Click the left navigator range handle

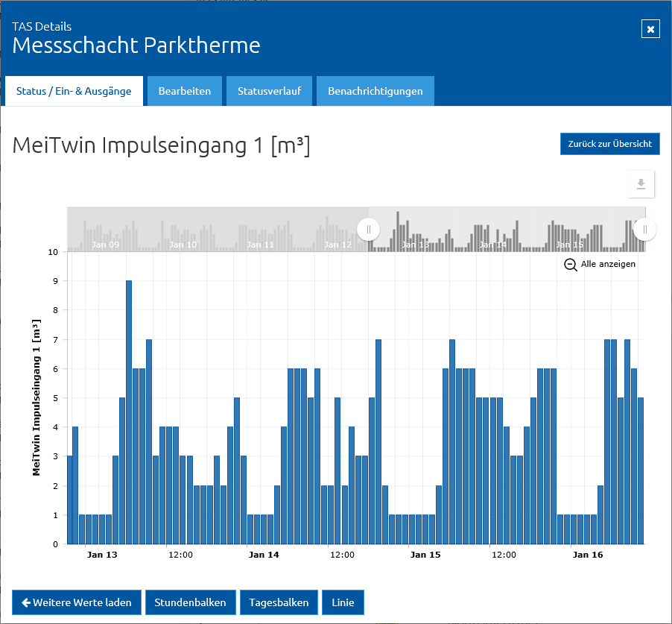click(369, 230)
